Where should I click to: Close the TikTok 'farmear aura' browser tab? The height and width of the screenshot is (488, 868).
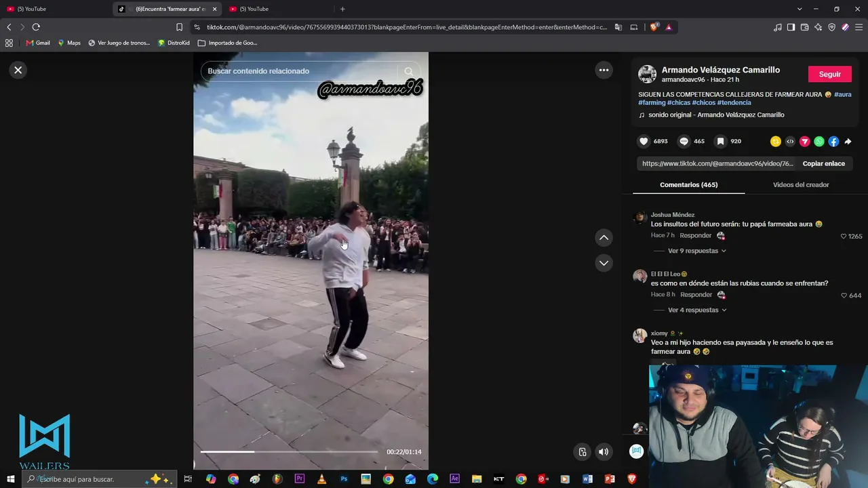pos(215,9)
